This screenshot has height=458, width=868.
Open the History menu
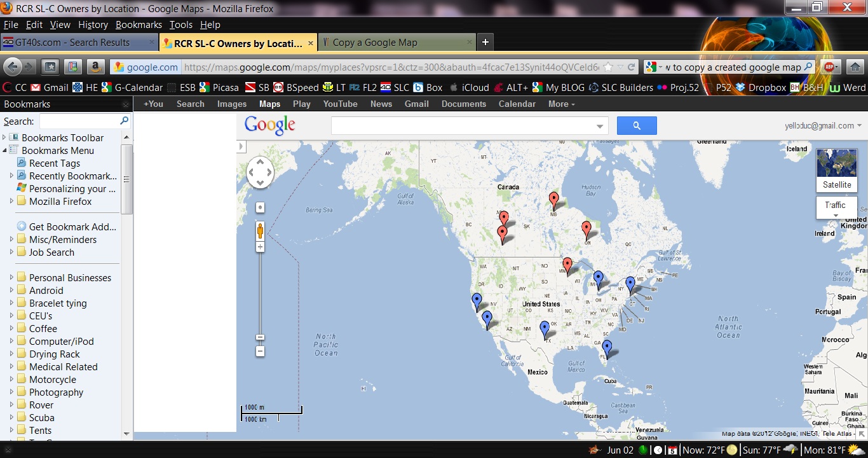[93, 25]
